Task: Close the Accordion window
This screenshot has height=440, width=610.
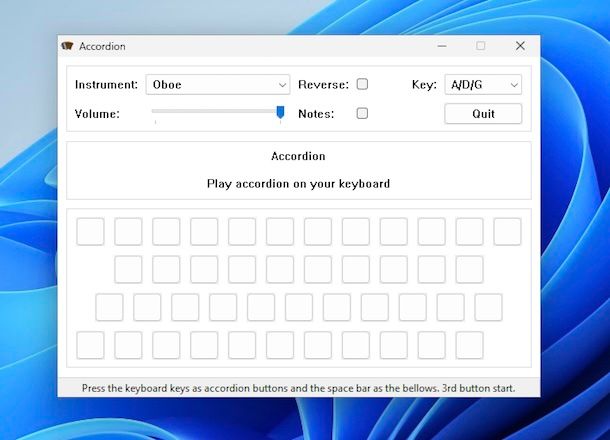Action: pyautogui.click(x=520, y=46)
